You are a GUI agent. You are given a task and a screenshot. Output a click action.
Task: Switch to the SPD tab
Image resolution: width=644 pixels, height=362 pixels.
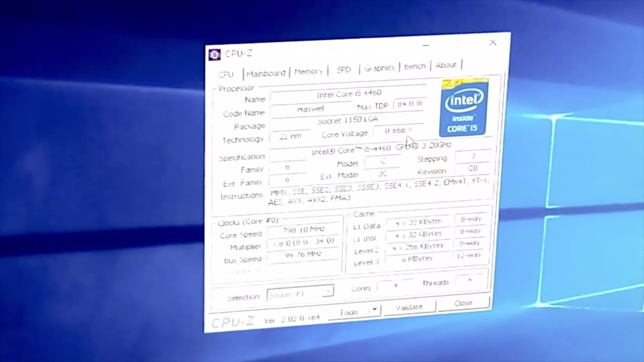coord(344,69)
